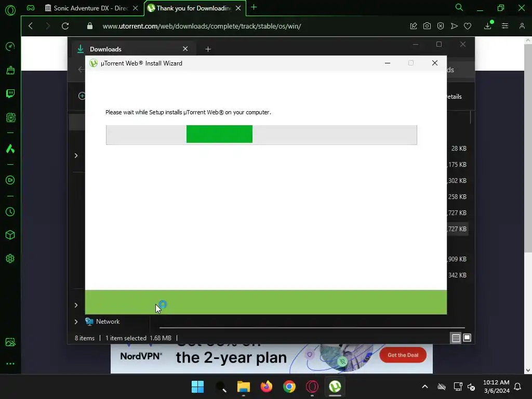532x399 pixels.
Task: Open the ad blocker shield icon
Action: click(x=441, y=26)
